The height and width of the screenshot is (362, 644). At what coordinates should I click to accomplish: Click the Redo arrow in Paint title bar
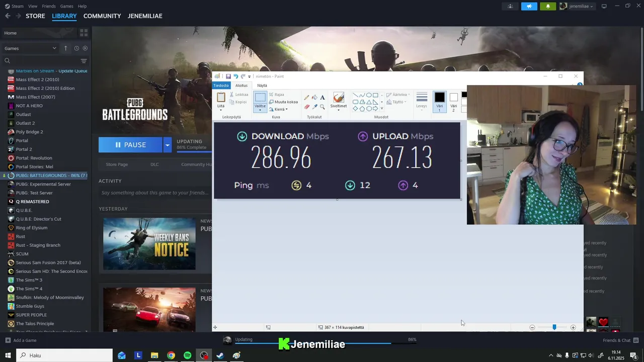click(x=243, y=76)
